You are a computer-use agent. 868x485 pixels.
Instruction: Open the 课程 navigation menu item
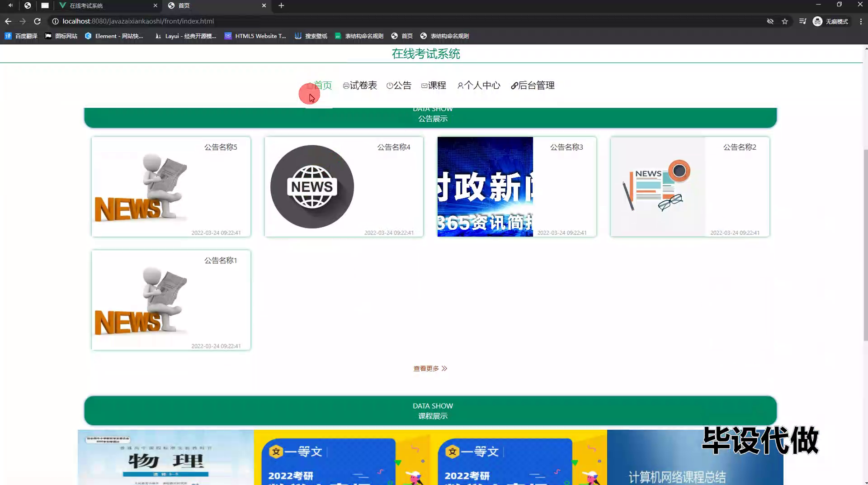(434, 86)
